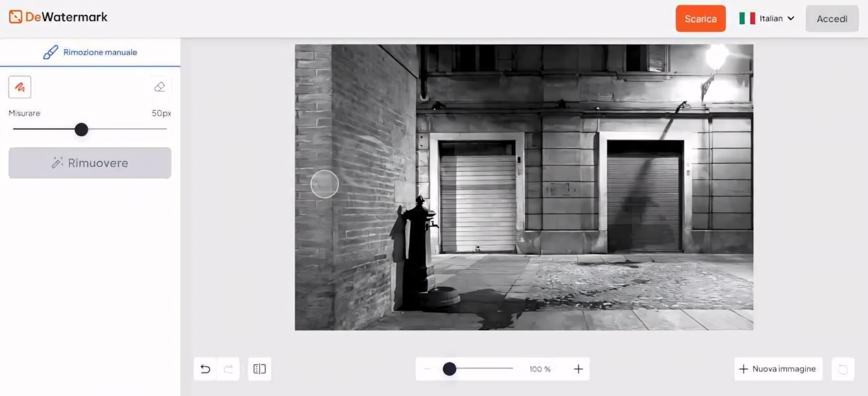Open the Rimozione manuale tab
Screen dimensions: 868x396
[x=90, y=52]
